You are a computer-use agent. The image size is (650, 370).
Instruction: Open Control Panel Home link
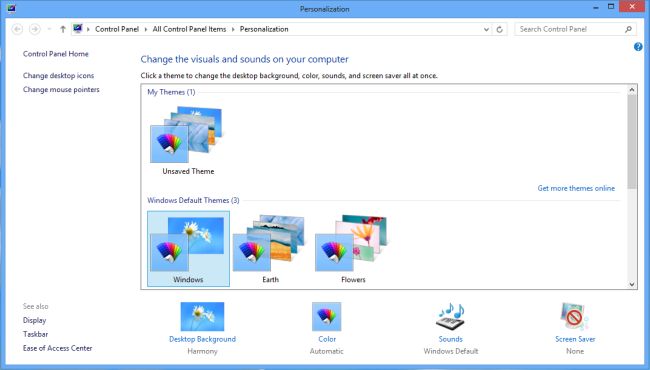pos(56,54)
